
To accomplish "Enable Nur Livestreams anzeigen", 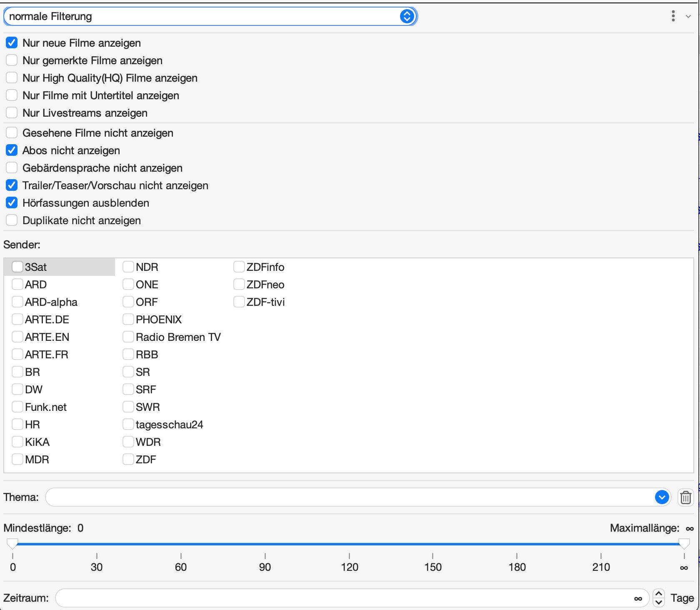I will [x=12, y=113].
